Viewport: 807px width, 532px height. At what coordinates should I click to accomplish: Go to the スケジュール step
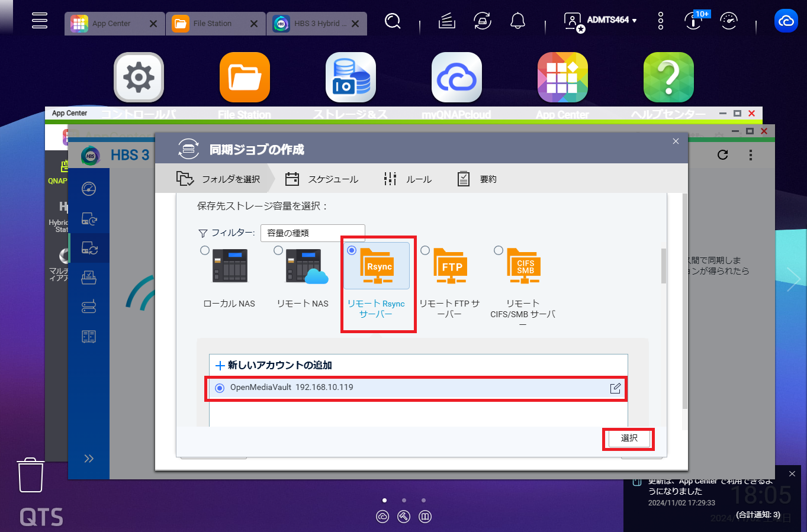pyautogui.click(x=321, y=179)
